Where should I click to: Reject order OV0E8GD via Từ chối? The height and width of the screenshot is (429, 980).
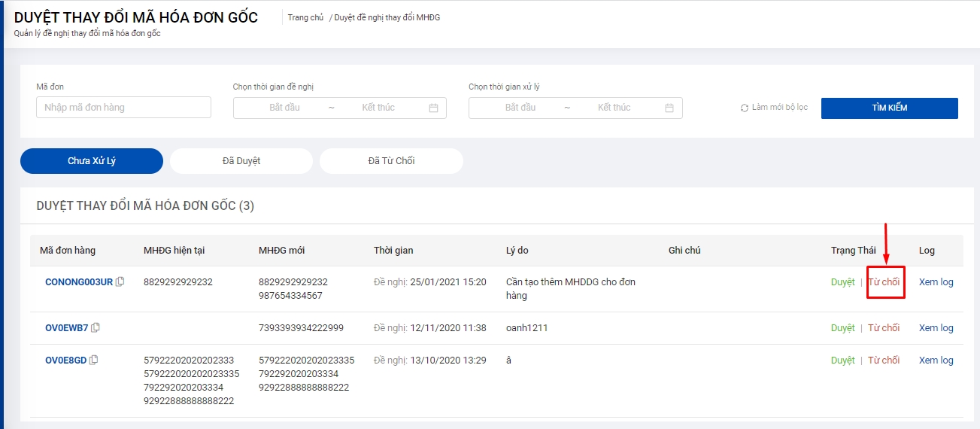tap(884, 361)
